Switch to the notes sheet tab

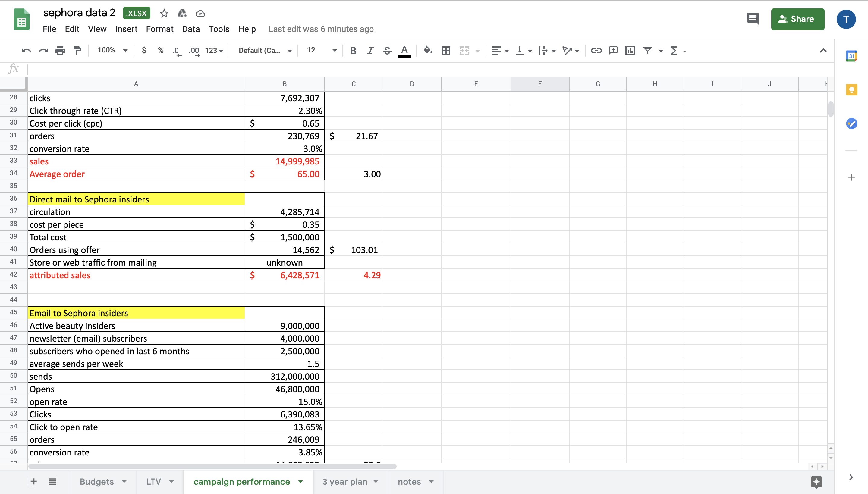point(409,481)
